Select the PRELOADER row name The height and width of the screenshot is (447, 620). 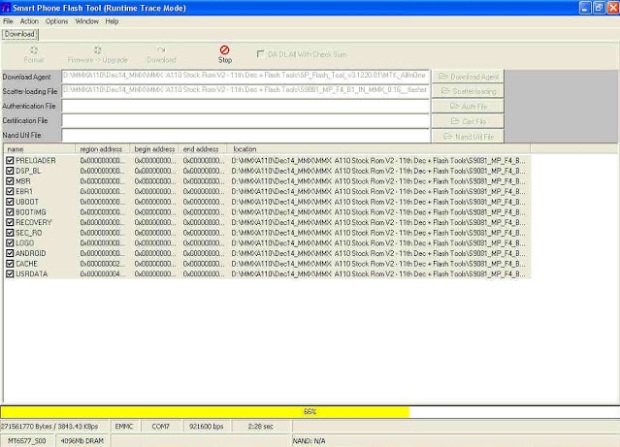pos(36,160)
